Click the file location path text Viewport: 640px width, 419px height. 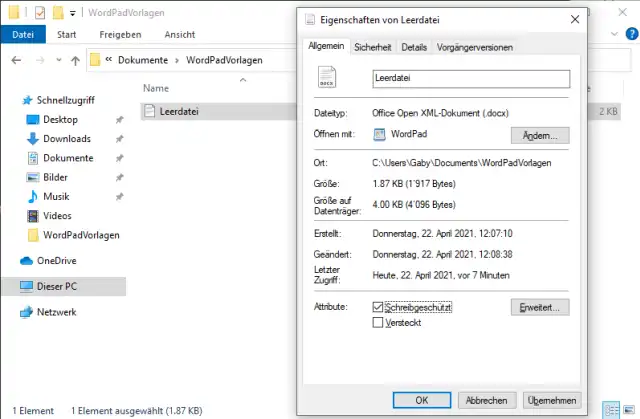point(462,163)
